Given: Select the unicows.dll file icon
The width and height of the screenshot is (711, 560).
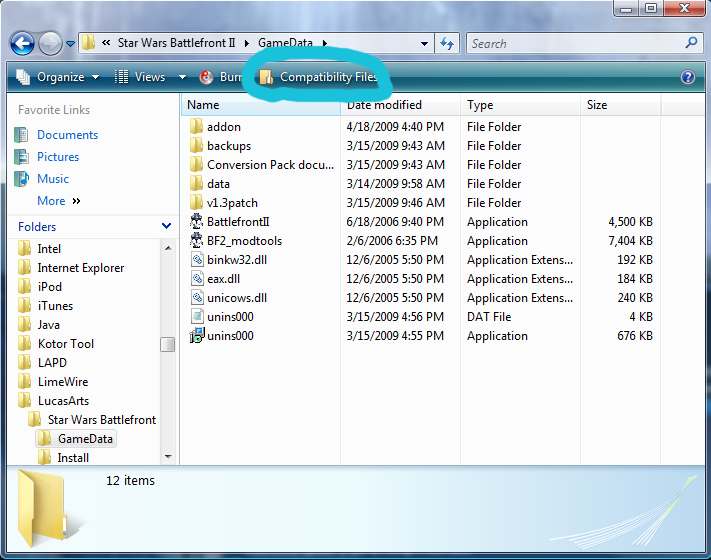Looking at the screenshot, I should (x=197, y=297).
